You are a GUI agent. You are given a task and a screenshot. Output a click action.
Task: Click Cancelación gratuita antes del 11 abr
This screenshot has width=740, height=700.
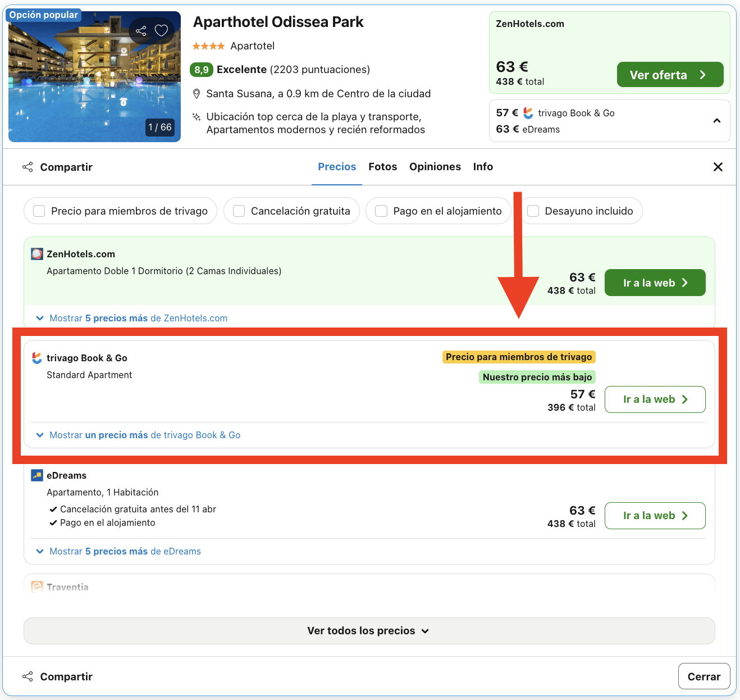[138, 509]
